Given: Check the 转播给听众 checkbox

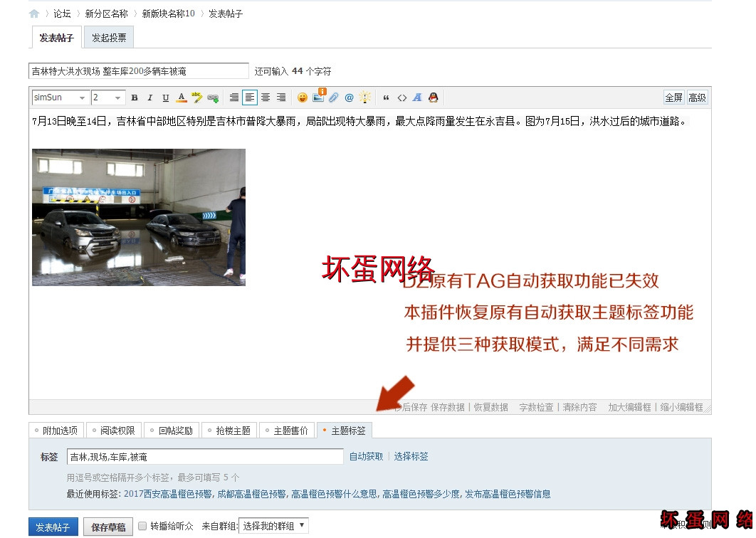Looking at the screenshot, I should click(142, 526).
